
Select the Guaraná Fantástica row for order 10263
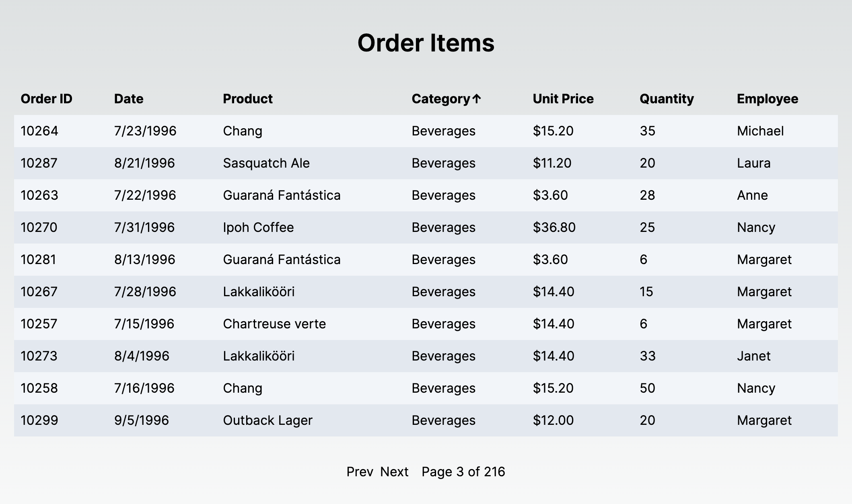(282, 195)
